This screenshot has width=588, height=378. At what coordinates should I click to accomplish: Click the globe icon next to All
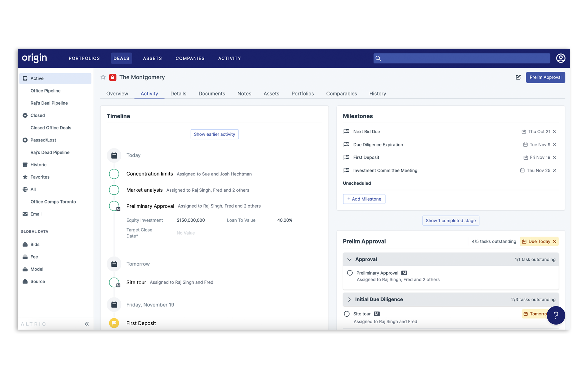click(25, 189)
